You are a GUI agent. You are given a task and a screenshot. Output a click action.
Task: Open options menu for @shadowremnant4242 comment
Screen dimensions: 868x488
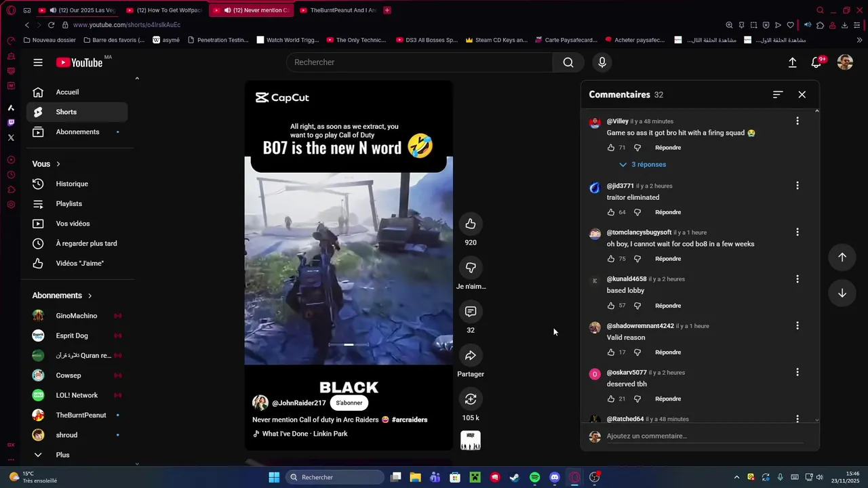tap(797, 325)
